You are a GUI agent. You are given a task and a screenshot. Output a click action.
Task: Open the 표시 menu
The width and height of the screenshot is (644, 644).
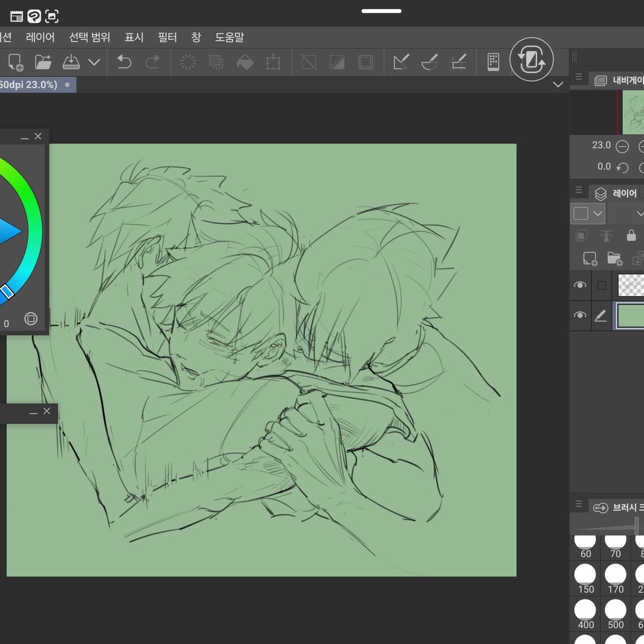[134, 38]
